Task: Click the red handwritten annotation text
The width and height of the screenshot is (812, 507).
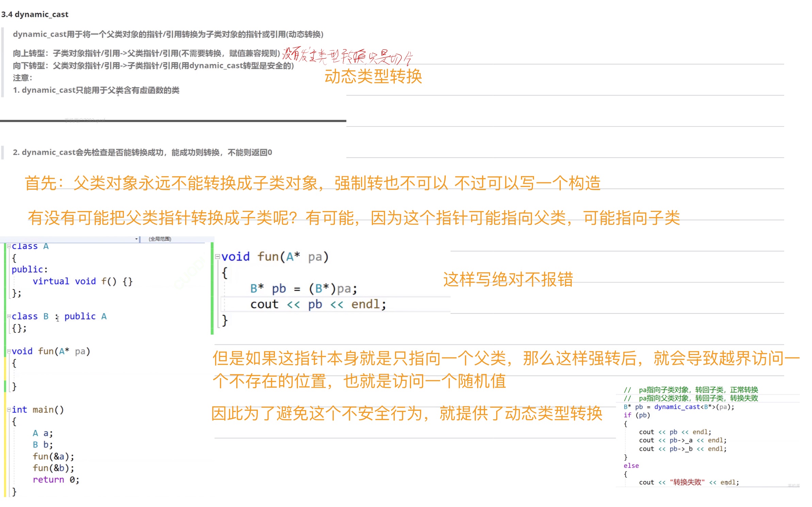Action: click(347, 56)
